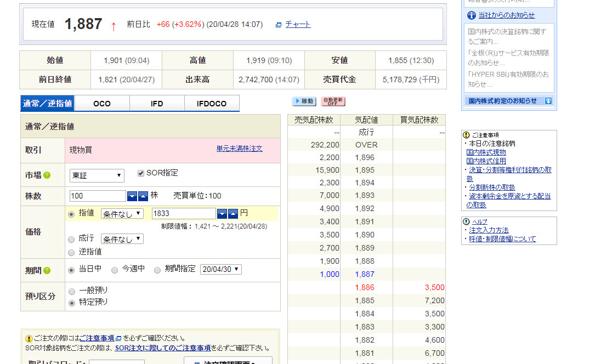Open the チャート link
The height and width of the screenshot is (364, 595).
pyautogui.click(x=298, y=24)
